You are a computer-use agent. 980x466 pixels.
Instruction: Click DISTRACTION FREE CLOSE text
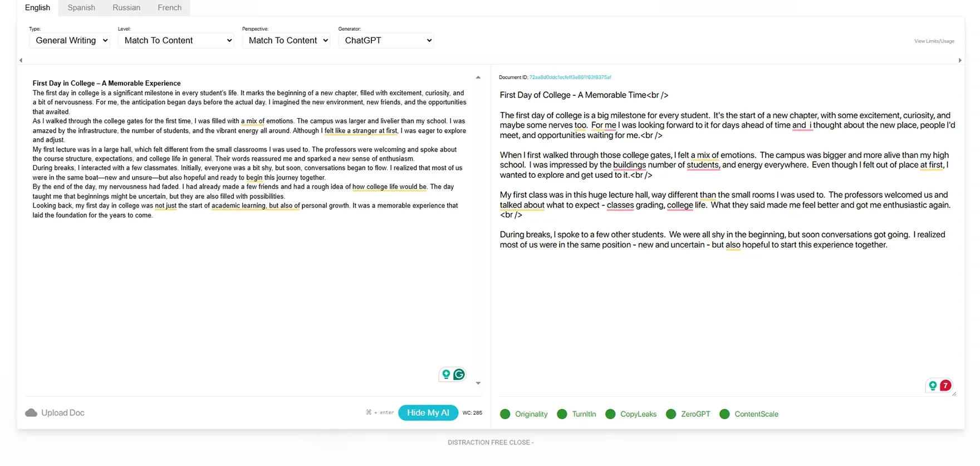491,443
